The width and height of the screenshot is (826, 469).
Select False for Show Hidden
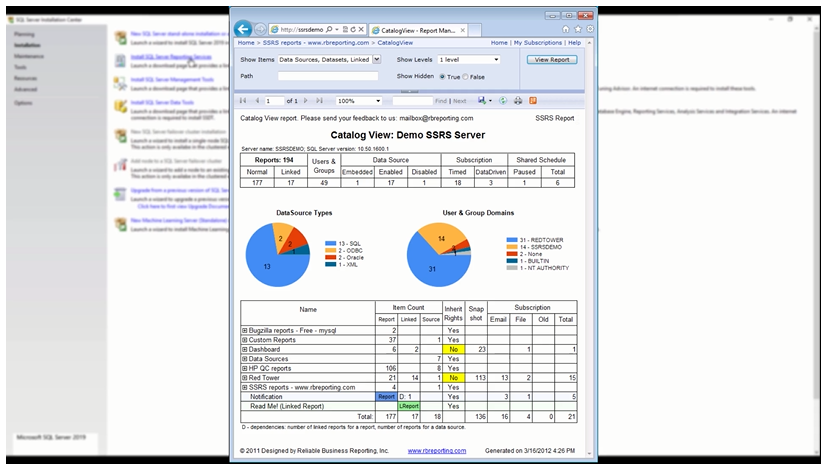[x=466, y=76]
